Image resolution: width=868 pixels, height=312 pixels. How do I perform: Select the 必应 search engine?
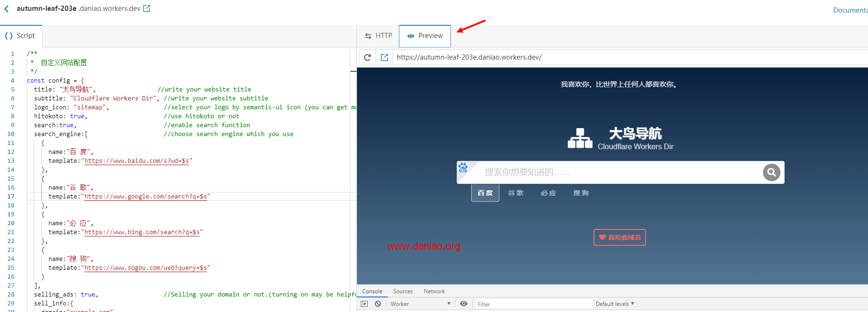(548, 193)
